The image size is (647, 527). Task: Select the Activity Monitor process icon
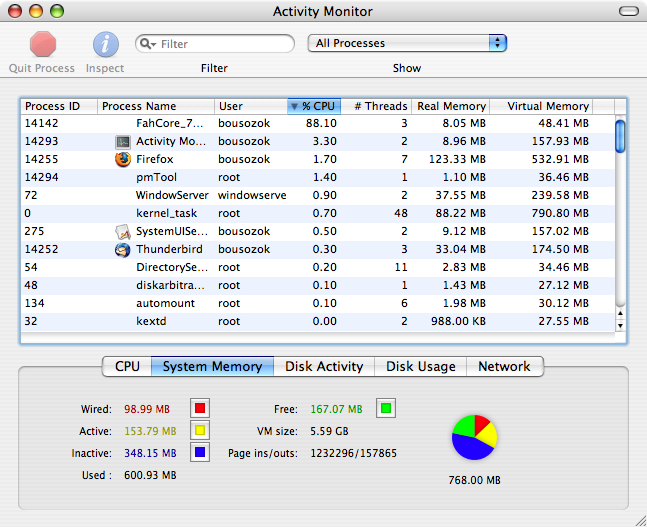(123, 142)
